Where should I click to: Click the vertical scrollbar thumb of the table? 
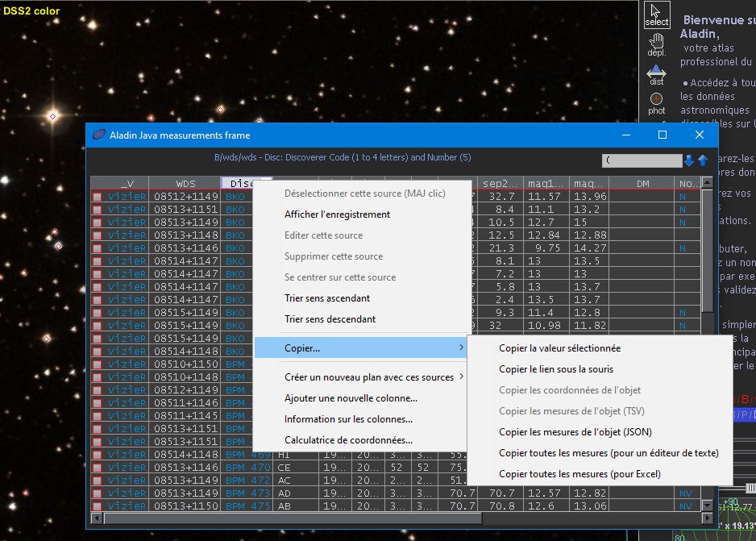707,251
